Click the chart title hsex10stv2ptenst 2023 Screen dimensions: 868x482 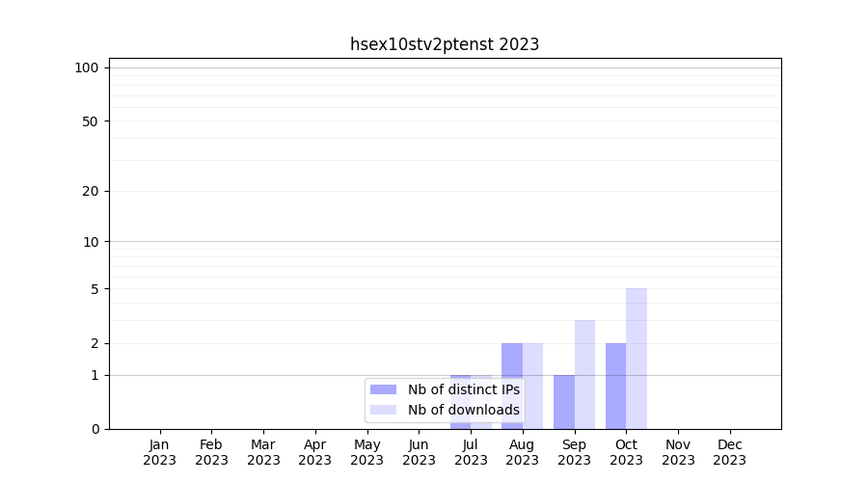(x=445, y=44)
